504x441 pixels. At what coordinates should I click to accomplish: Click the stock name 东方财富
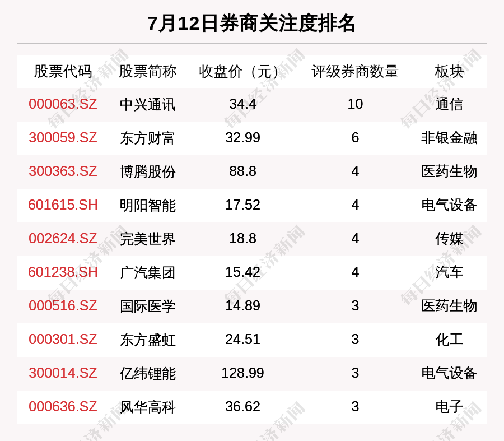[148, 138]
